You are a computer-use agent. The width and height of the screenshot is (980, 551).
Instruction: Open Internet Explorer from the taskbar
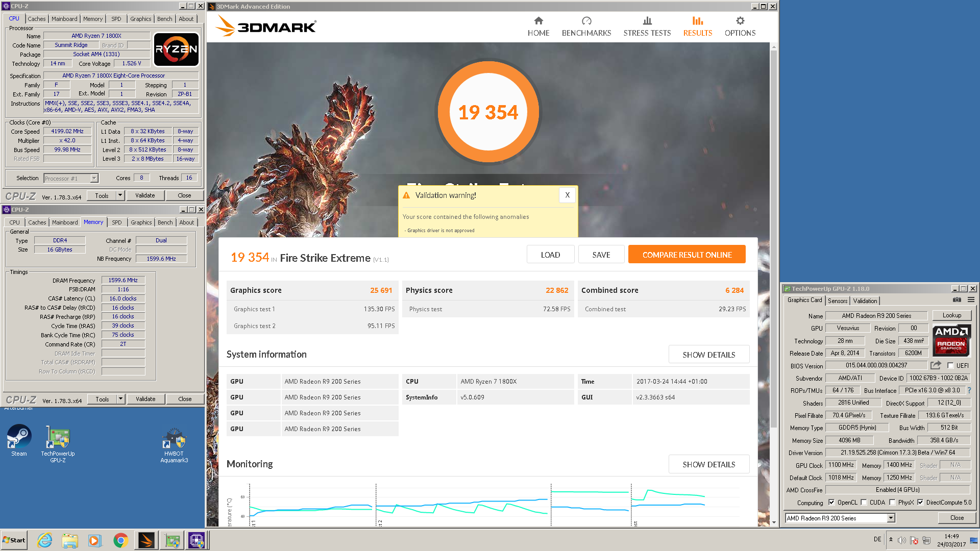45,540
